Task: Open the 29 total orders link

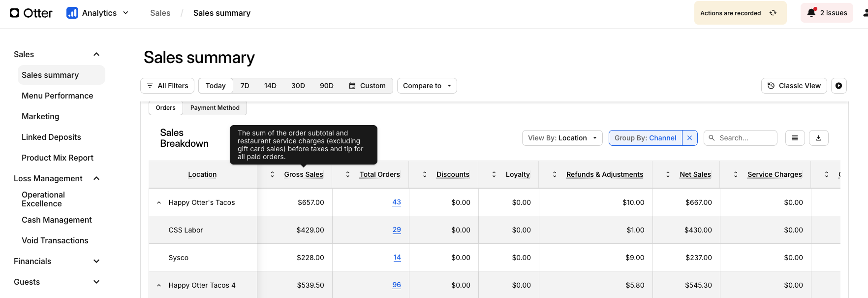Action: [397, 230]
